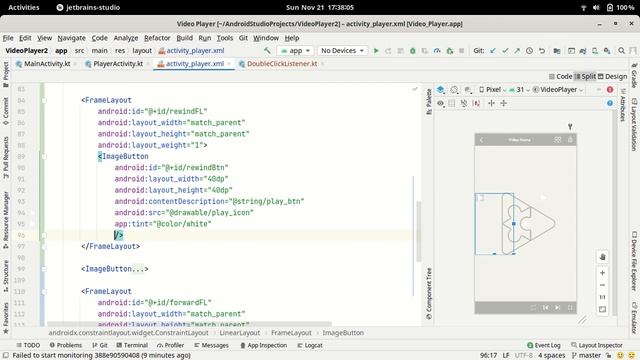Click the Debug app bug icon
Image resolution: width=640 pixels, height=360 pixels.
point(413,51)
